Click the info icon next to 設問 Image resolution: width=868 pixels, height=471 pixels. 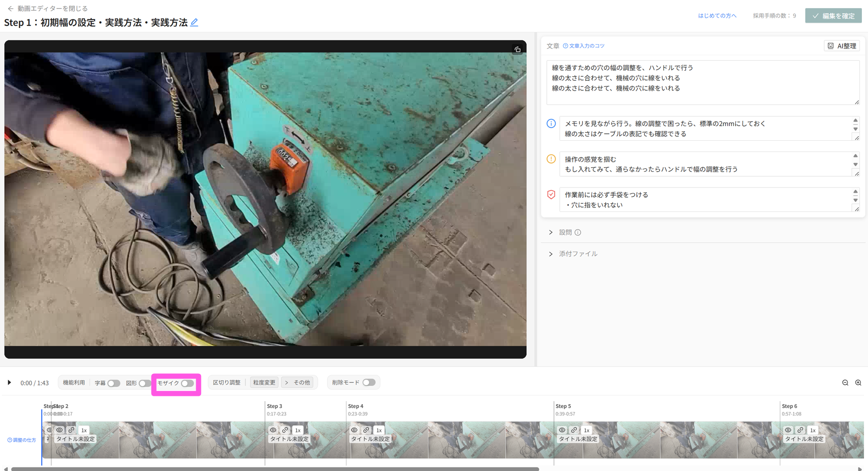coord(578,232)
